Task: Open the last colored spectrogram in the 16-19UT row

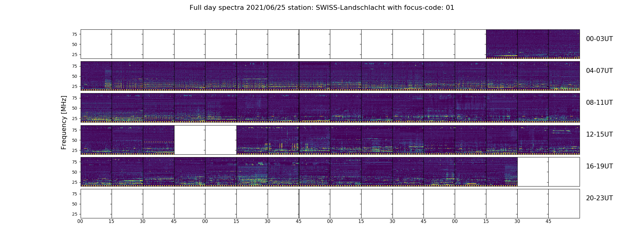Action: click(x=502, y=172)
